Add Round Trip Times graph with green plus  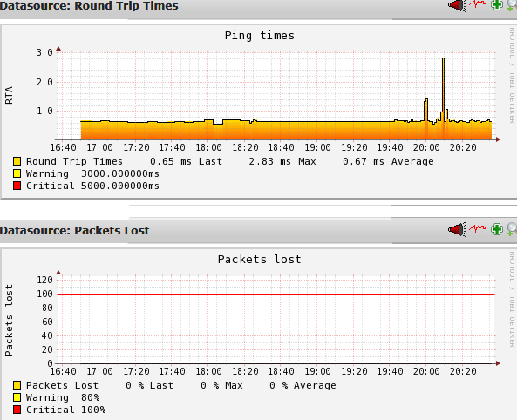[x=497, y=4]
